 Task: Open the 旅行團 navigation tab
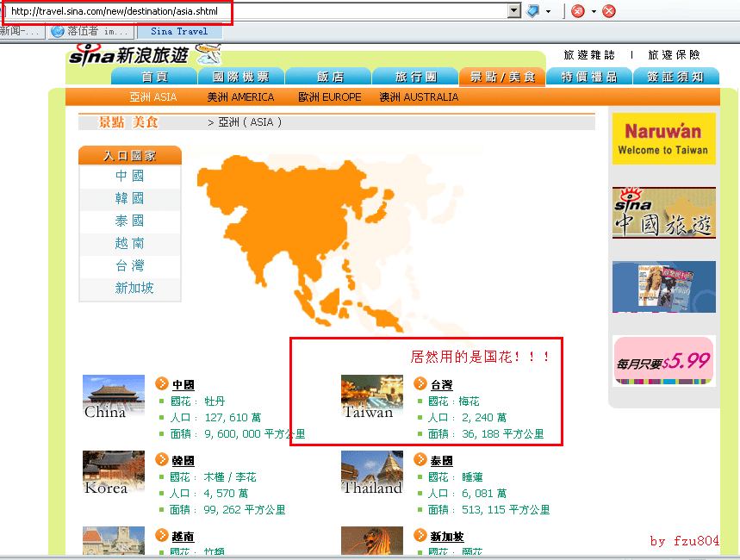(415, 77)
